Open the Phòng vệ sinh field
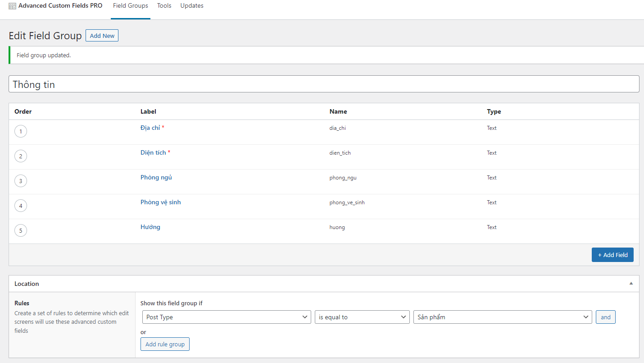 [161, 202]
